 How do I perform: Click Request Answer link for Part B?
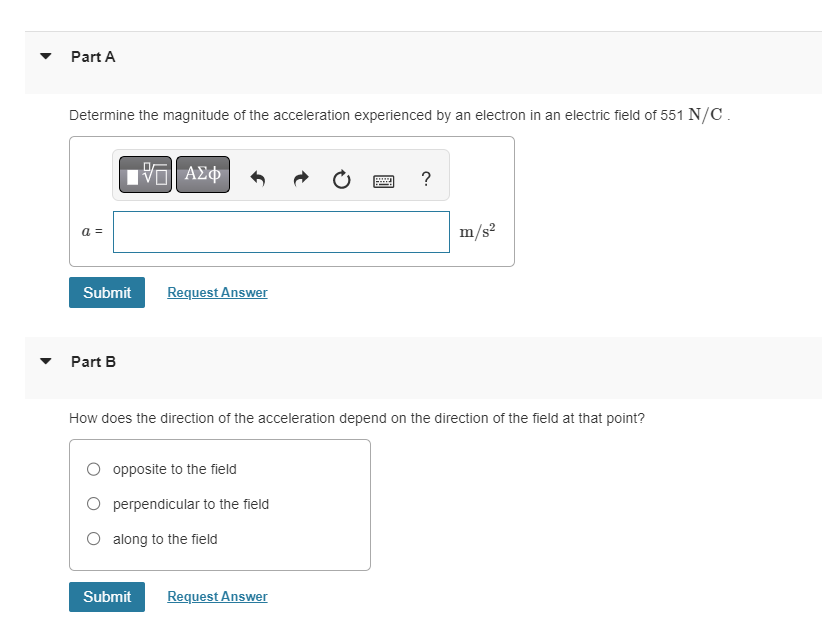[x=217, y=596]
